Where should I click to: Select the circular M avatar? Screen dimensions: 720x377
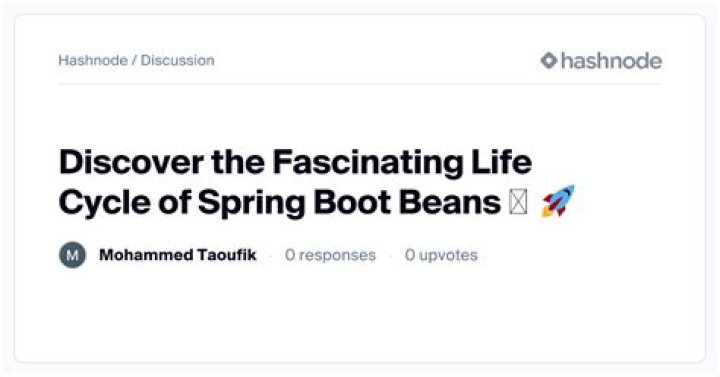tap(73, 255)
